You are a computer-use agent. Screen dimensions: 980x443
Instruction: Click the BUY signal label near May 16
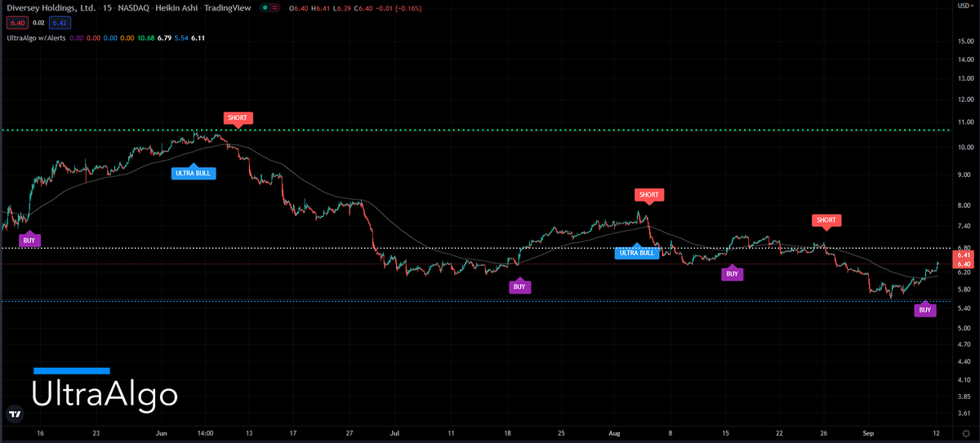29,241
